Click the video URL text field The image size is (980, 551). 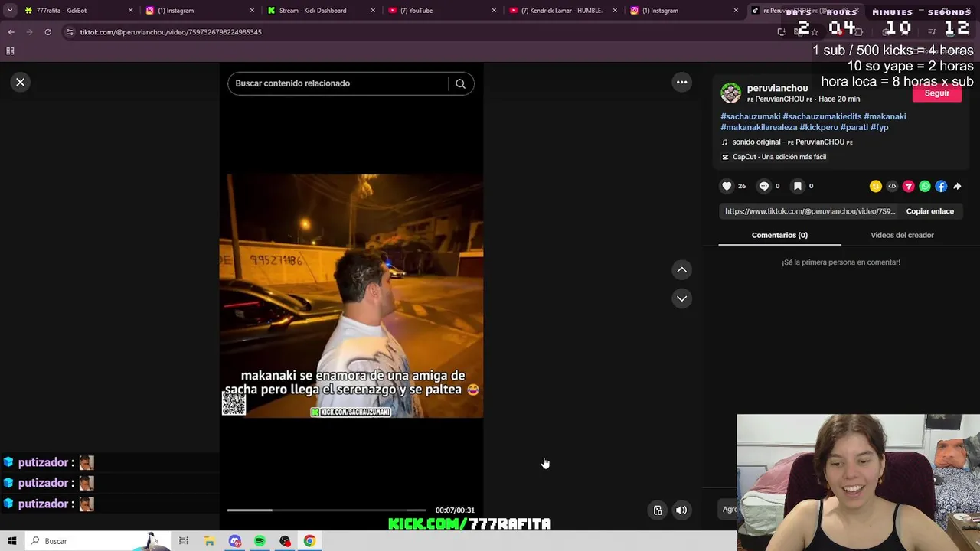810,211
